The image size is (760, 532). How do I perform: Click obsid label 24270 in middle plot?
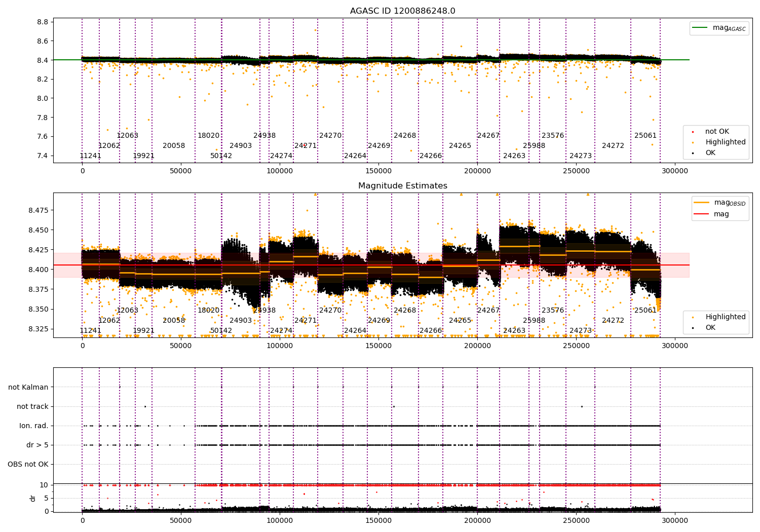[x=330, y=310]
